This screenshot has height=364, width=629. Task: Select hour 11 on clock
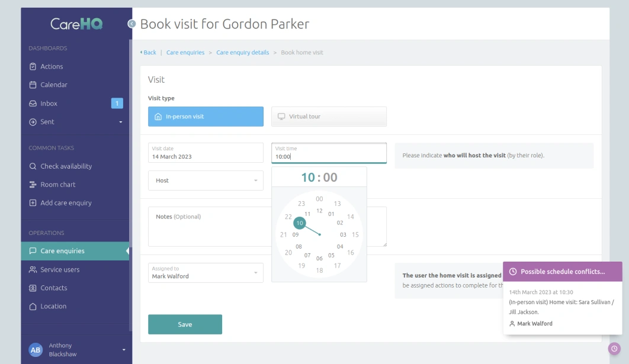coord(307,214)
